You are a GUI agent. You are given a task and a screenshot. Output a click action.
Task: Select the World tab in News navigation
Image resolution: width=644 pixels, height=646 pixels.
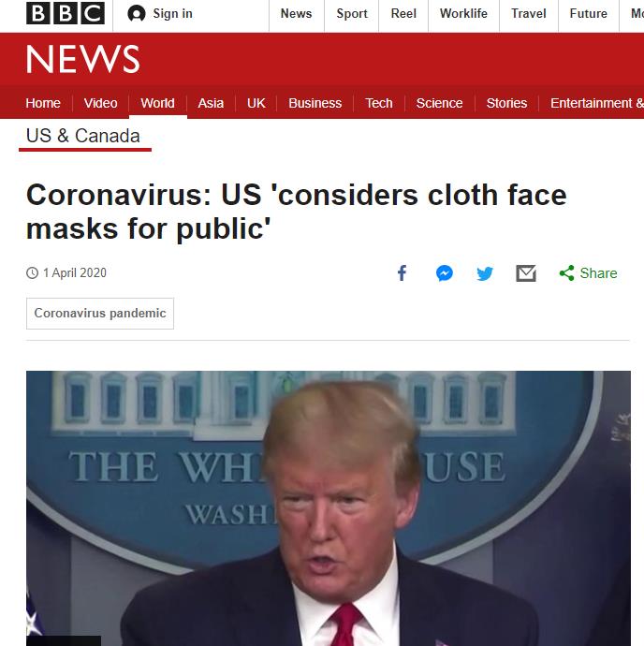pyautogui.click(x=157, y=103)
